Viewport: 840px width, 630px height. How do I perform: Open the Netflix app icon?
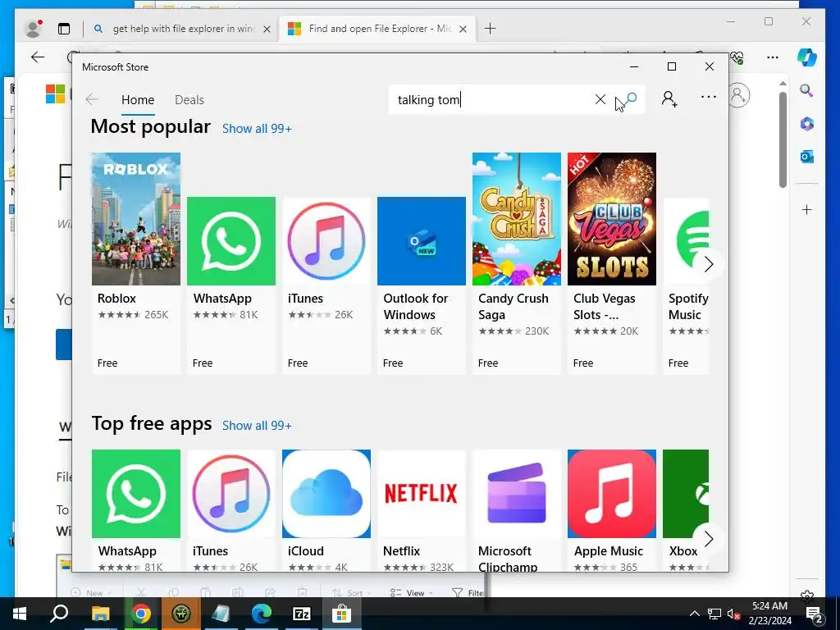click(x=422, y=493)
